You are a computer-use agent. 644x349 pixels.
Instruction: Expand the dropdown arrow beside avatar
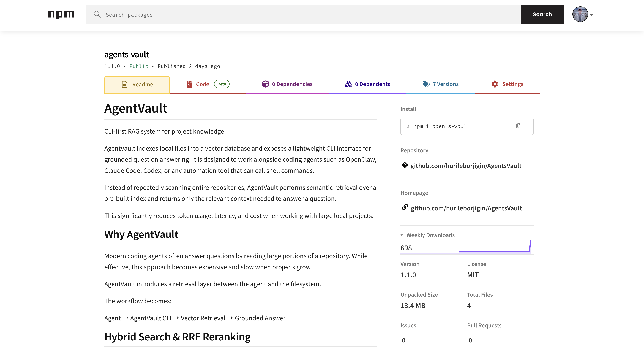591,15
